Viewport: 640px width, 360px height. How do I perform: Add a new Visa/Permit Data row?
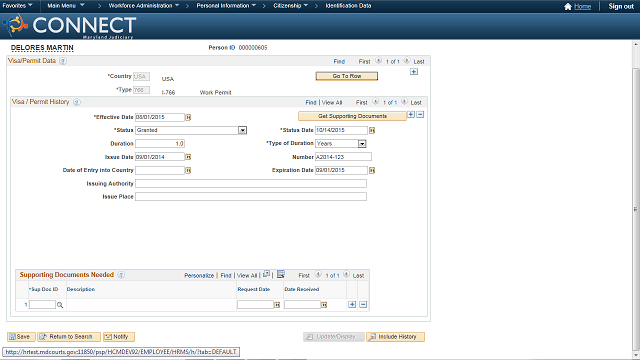[x=414, y=72]
